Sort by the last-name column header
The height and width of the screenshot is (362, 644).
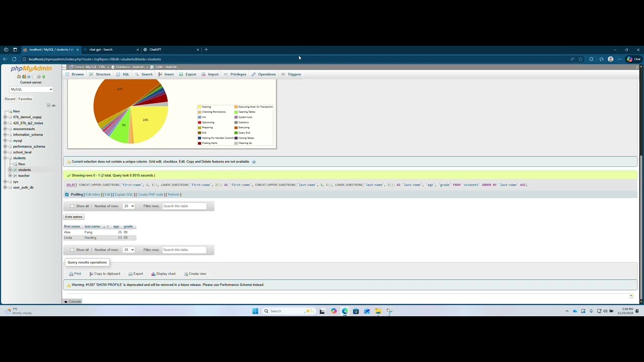(92, 227)
